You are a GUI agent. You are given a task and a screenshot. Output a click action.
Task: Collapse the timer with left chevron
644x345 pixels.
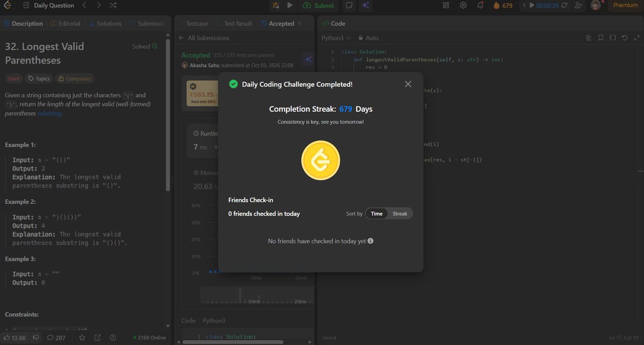pos(524,5)
